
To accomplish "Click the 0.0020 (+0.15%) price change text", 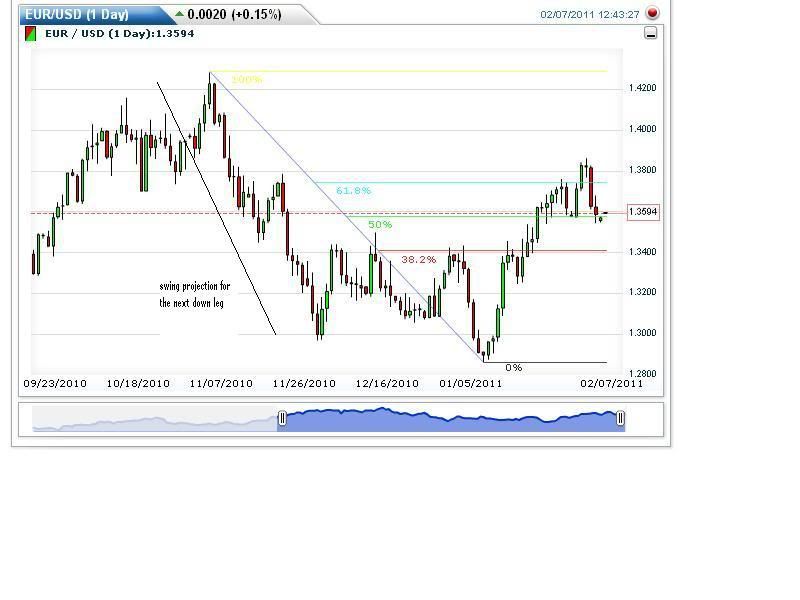I will [x=234, y=14].
